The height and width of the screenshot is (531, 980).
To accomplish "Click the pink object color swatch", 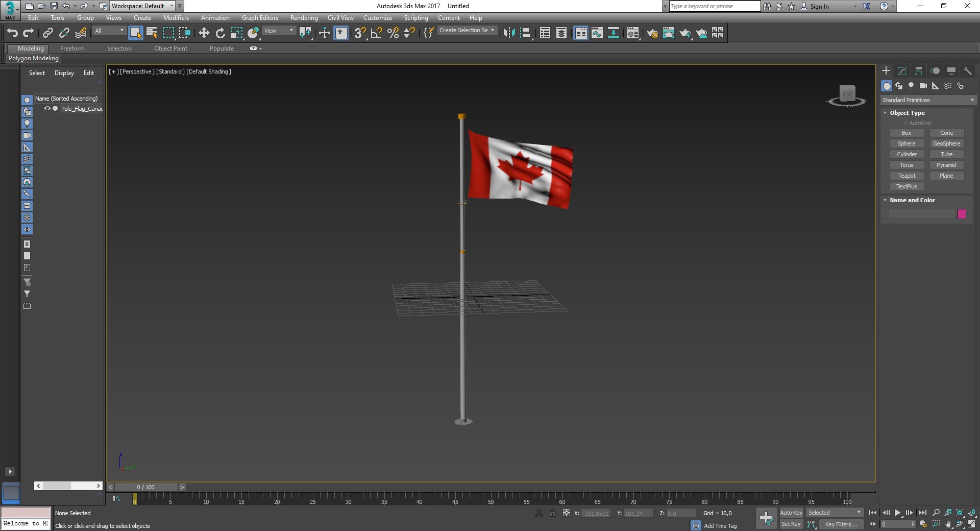I will coord(962,214).
